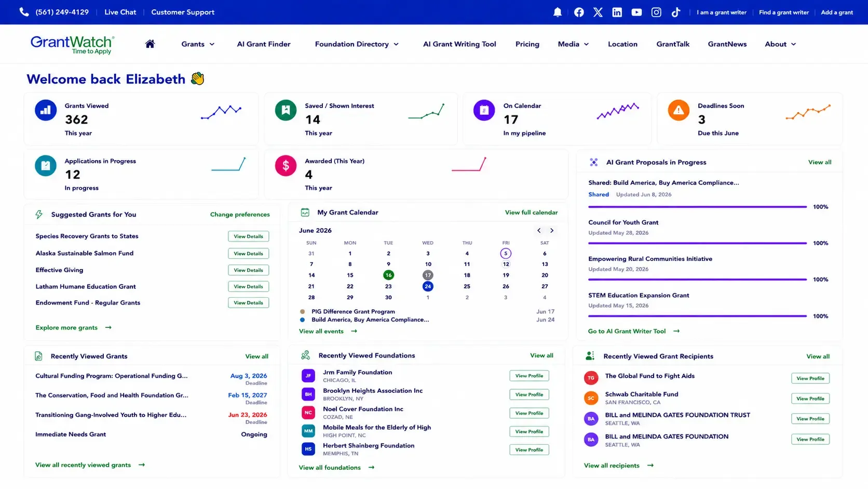Select June 24 on the calendar

point(428,286)
